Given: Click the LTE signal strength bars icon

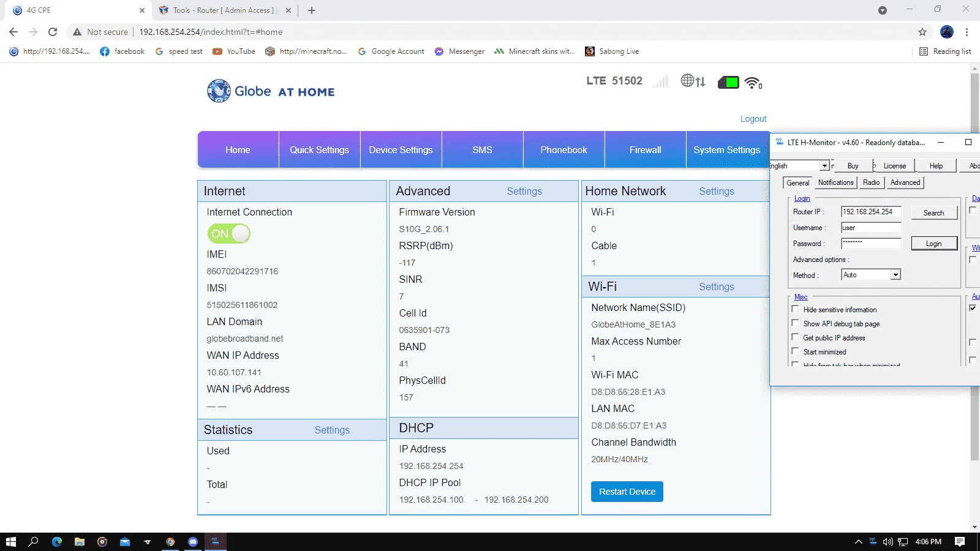Looking at the screenshot, I should tap(660, 81).
